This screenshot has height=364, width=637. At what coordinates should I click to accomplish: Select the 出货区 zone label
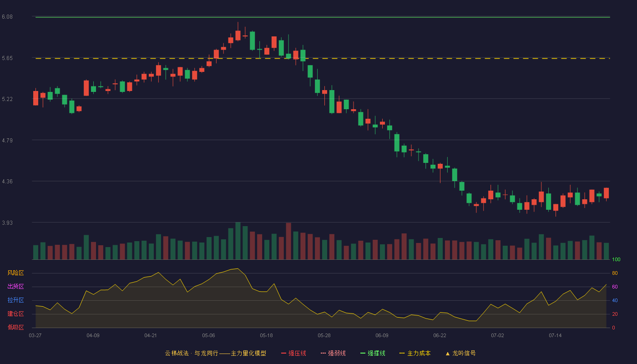click(x=15, y=287)
